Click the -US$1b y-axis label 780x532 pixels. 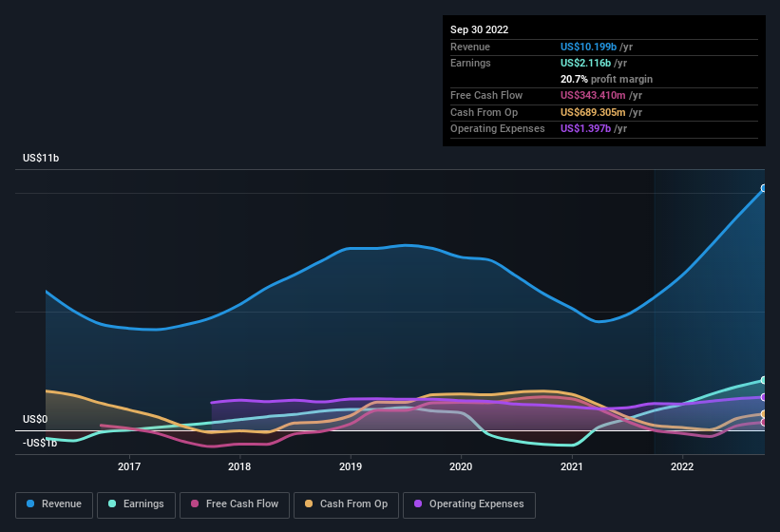tap(40, 443)
